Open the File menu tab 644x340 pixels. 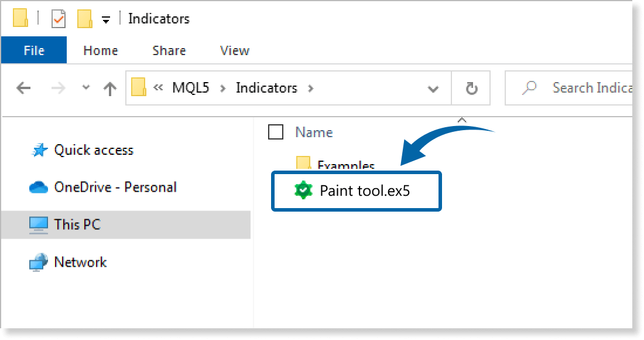click(x=33, y=51)
